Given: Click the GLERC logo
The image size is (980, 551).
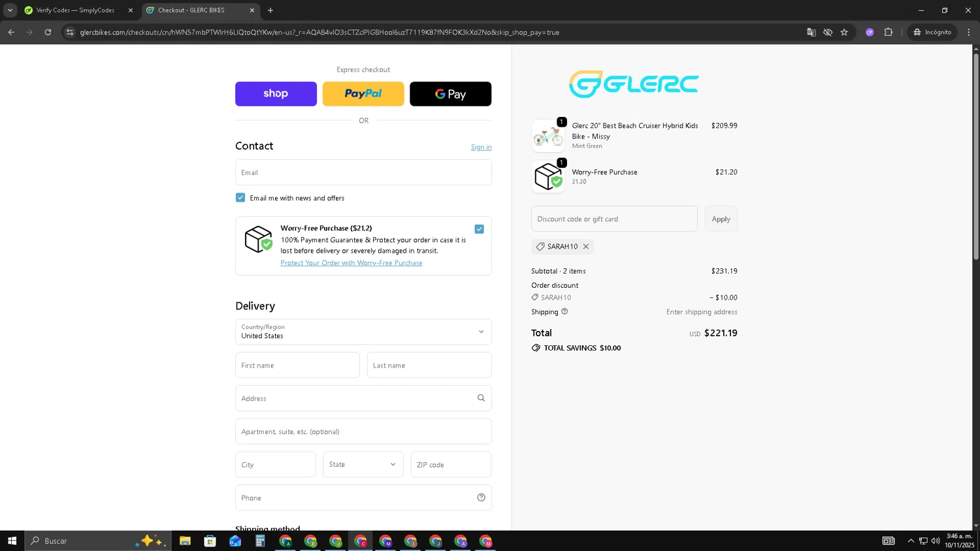Looking at the screenshot, I should (634, 84).
